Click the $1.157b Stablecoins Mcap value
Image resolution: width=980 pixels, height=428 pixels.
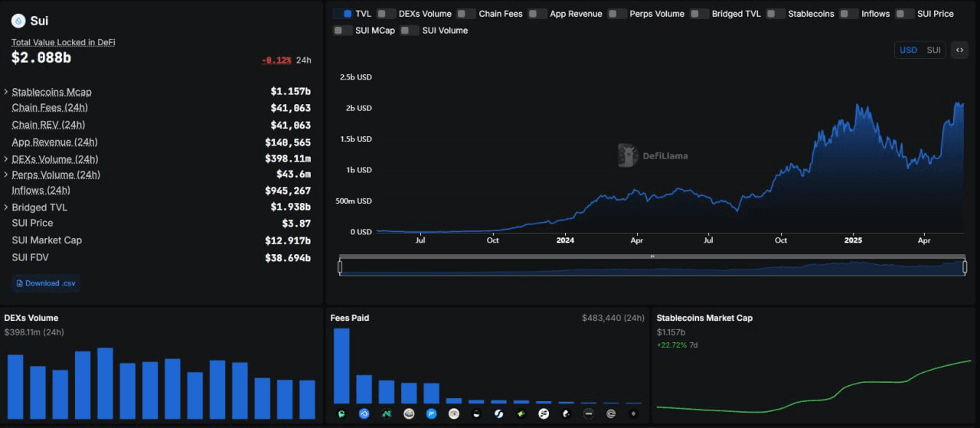pos(290,91)
